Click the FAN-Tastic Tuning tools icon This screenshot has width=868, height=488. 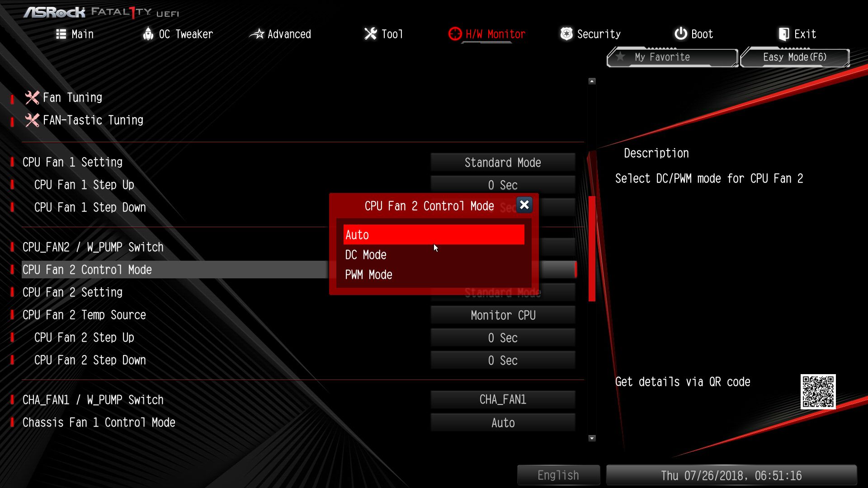pyautogui.click(x=32, y=120)
